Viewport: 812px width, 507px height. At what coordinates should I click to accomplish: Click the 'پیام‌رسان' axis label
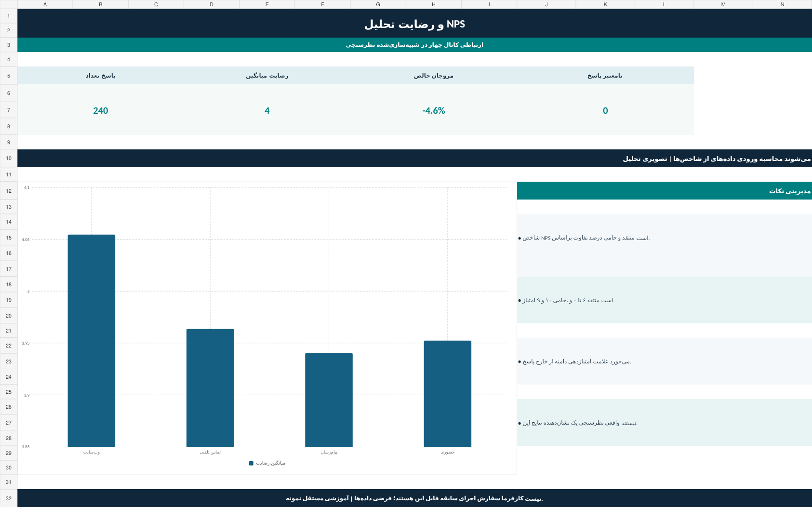(329, 452)
